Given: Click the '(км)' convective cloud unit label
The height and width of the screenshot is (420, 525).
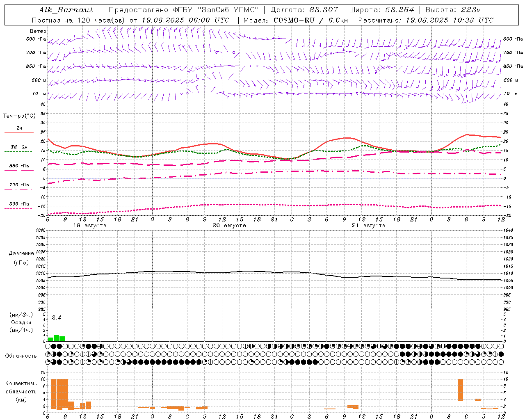Looking at the screenshot, I should tap(21, 399).
